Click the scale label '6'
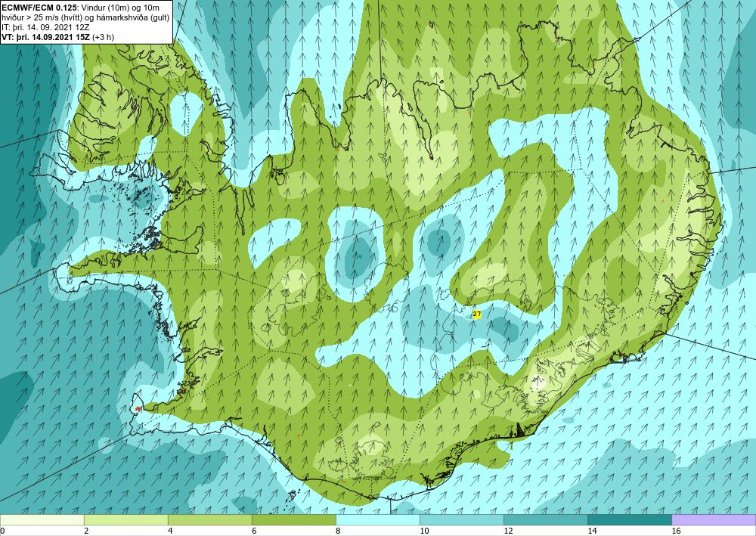This screenshot has width=756, height=536. pos(254,531)
